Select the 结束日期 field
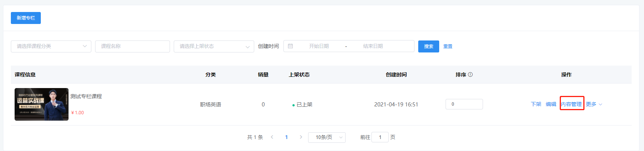This screenshot has width=644, height=151. pos(373,46)
